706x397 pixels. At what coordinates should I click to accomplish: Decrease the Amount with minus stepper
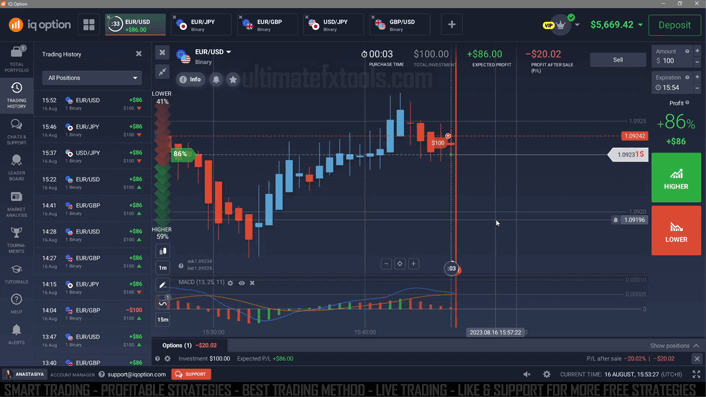coord(697,62)
